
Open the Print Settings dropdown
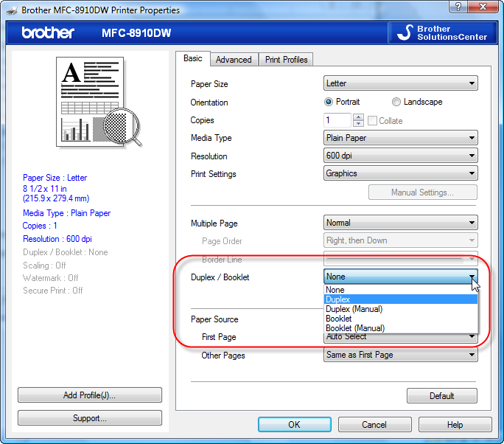pyautogui.click(x=401, y=173)
